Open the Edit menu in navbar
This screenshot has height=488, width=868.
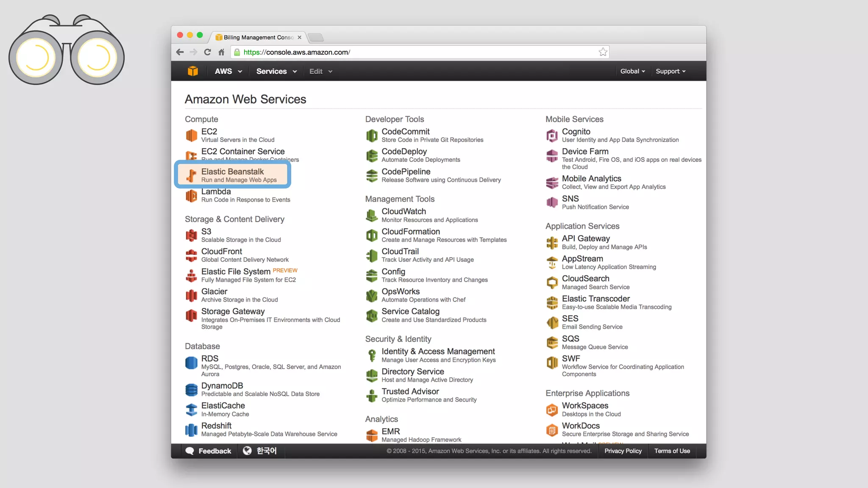pyautogui.click(x=320, y=71)
